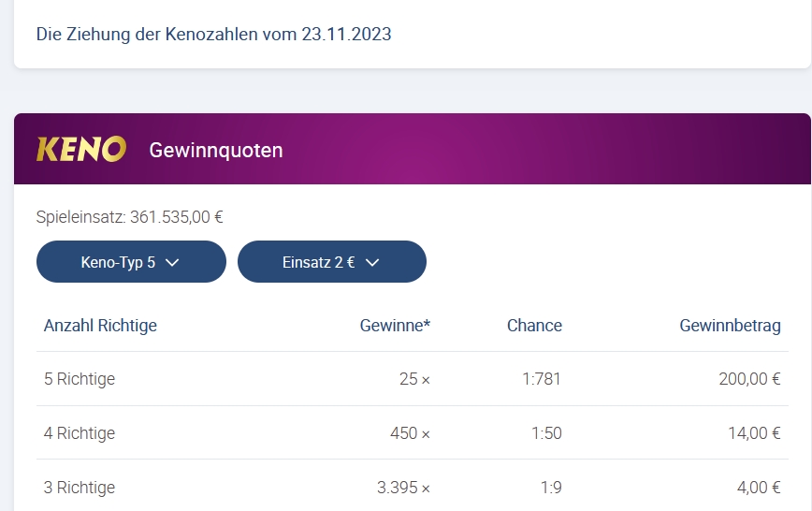Click the 3.395 × winners count

click(x=403, y=488)
